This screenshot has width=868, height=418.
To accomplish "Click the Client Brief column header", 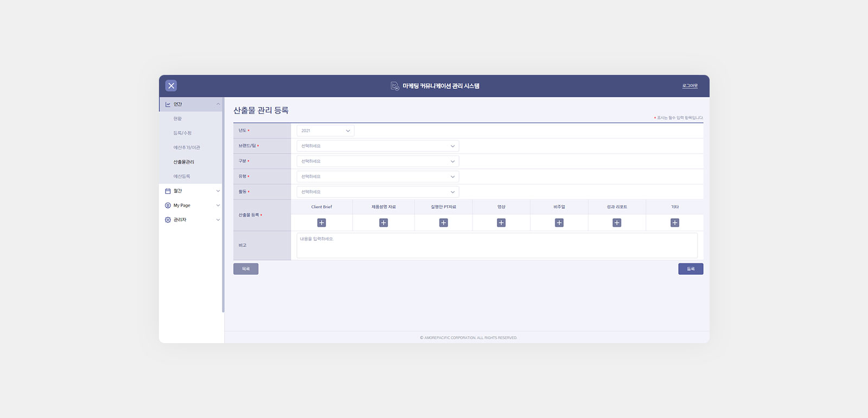I will click(x=322, y=207).
